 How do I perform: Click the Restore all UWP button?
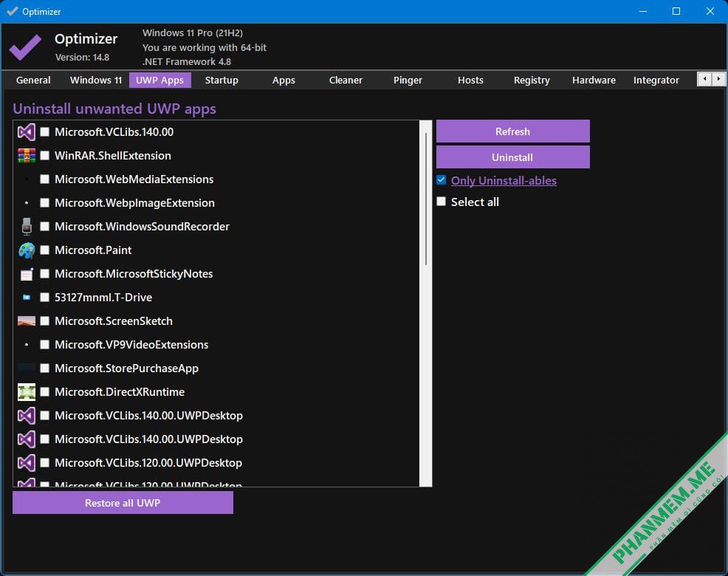[123, 503]
